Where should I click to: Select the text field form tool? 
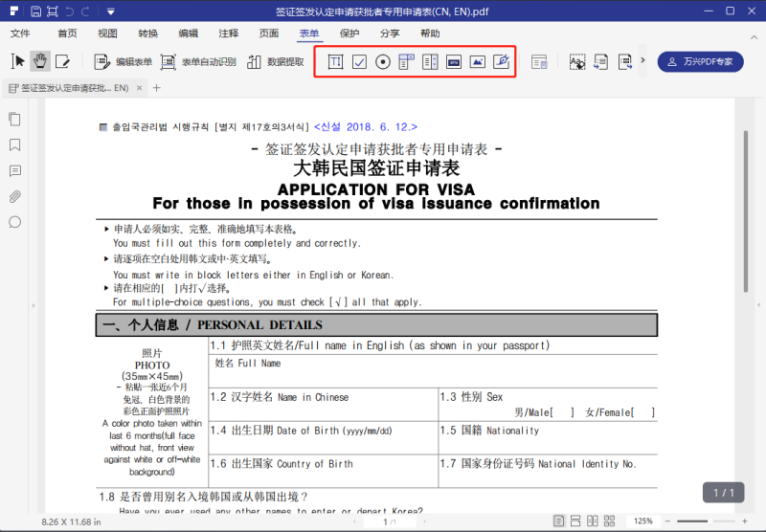(x=336, y=62)
